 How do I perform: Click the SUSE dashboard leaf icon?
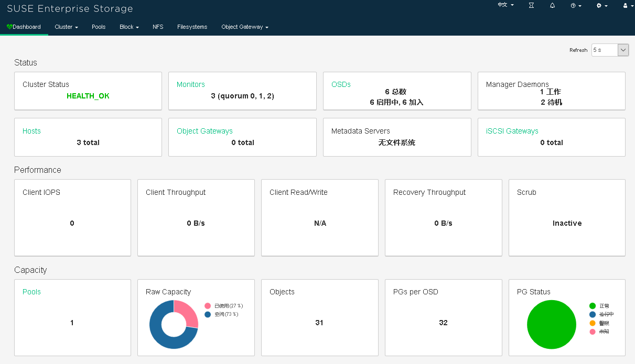pos(8,26)
